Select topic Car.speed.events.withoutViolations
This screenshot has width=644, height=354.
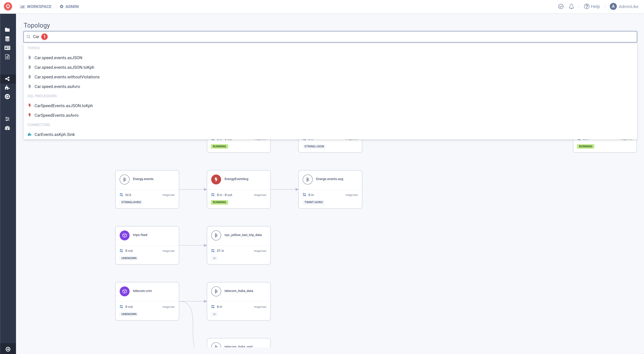click(x=330, y=77)
